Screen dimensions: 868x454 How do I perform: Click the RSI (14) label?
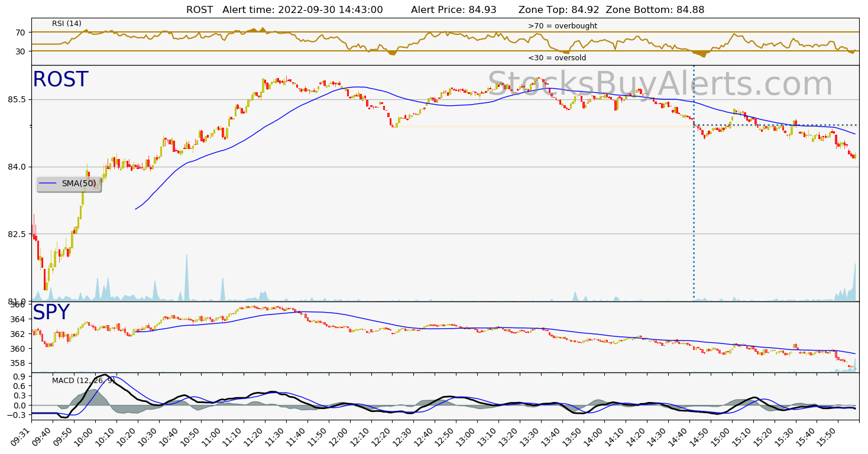click(67, 24)
